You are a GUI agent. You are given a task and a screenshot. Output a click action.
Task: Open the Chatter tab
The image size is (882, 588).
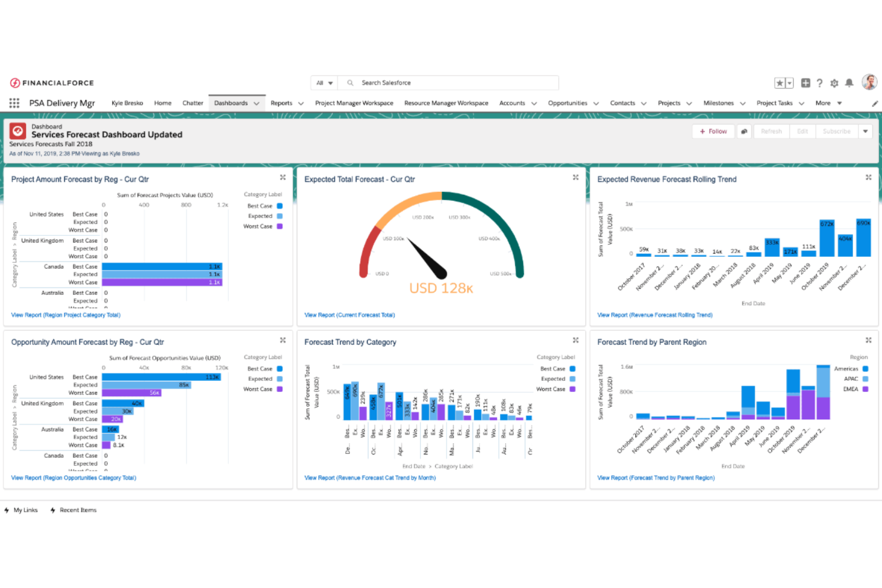pos(192,102)
